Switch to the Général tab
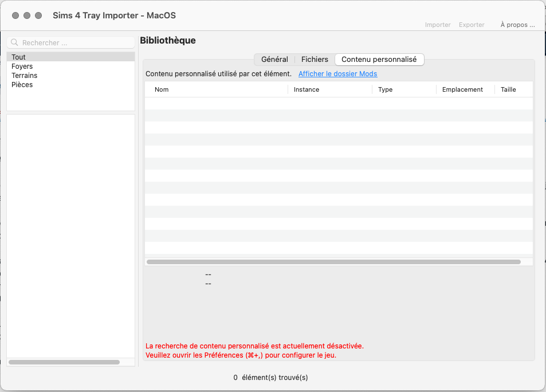This screenshot has height=392, width=546. click(x=274, y=59)
